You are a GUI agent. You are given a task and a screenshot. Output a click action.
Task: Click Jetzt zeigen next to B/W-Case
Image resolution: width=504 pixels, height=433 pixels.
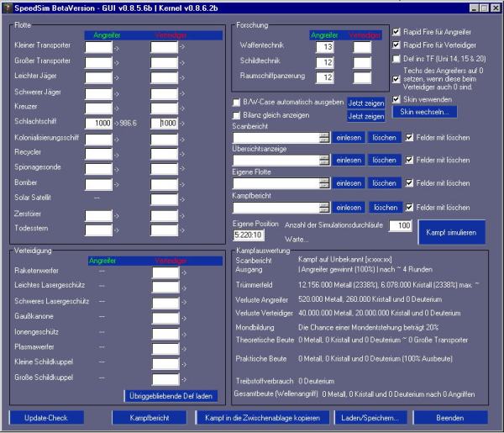(366, 103)
